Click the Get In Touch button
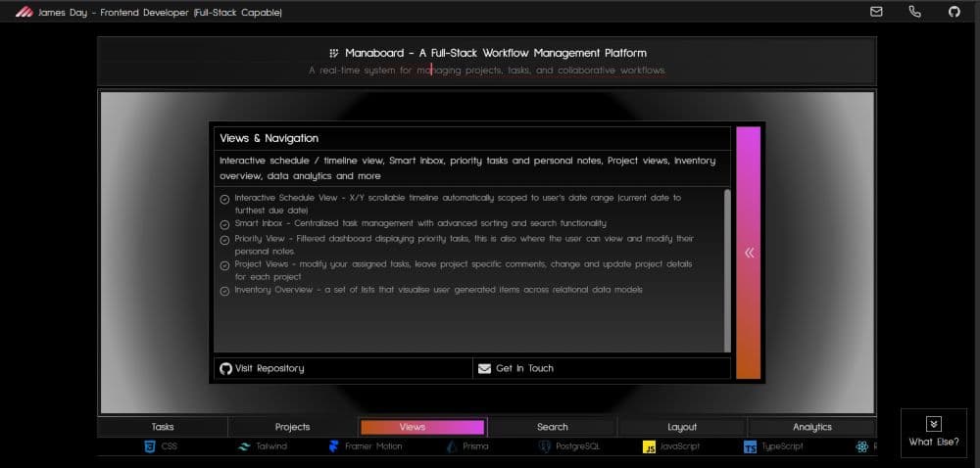 coord(602,368)
